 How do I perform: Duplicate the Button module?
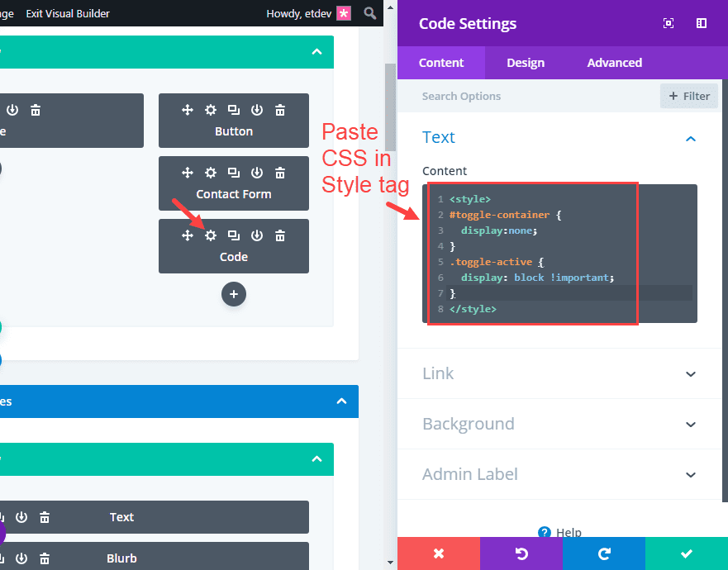point(234,109)
